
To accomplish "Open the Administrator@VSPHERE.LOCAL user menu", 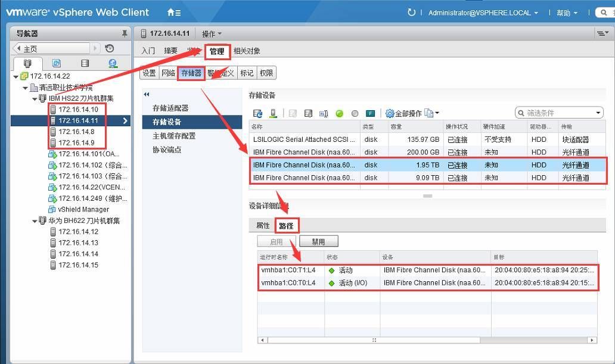I will point(483,13).
